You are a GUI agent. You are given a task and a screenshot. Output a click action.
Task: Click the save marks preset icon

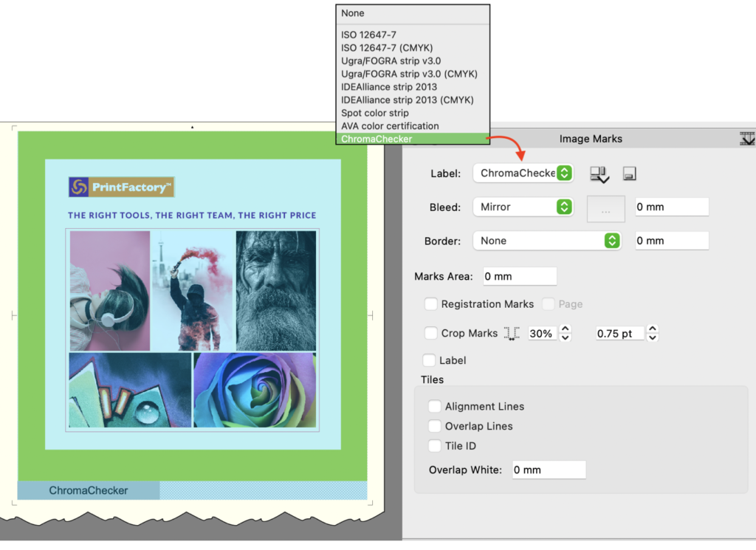point(630,173)
